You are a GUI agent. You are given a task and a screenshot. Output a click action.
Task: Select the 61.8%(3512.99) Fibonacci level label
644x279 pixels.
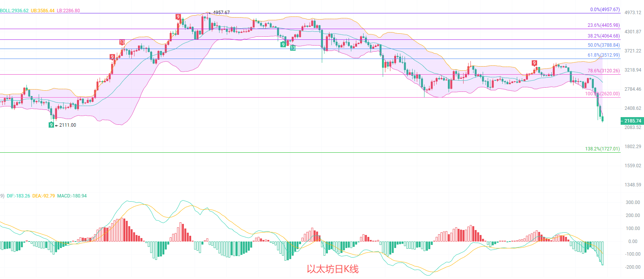(x=603, y=55)
